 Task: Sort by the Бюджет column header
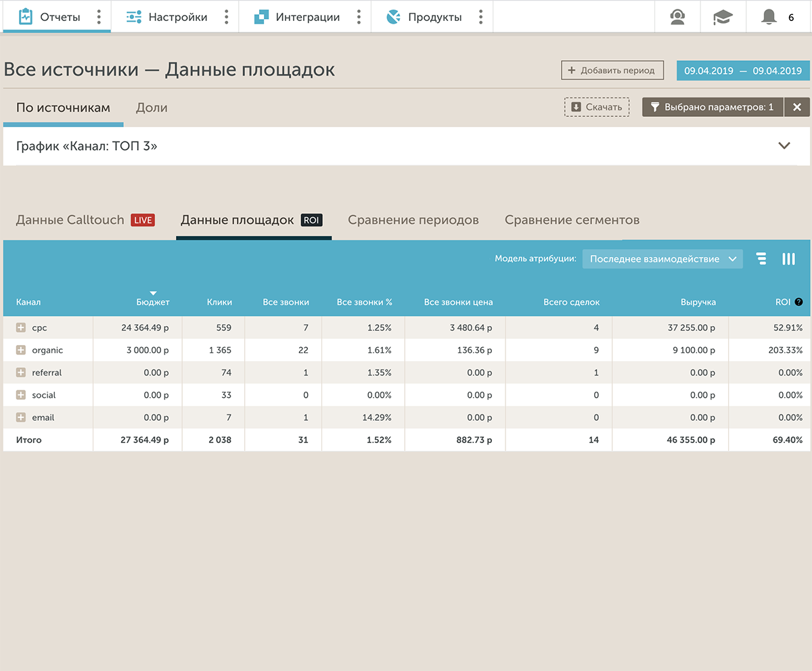pyautogui.click(x=153, y=302)
